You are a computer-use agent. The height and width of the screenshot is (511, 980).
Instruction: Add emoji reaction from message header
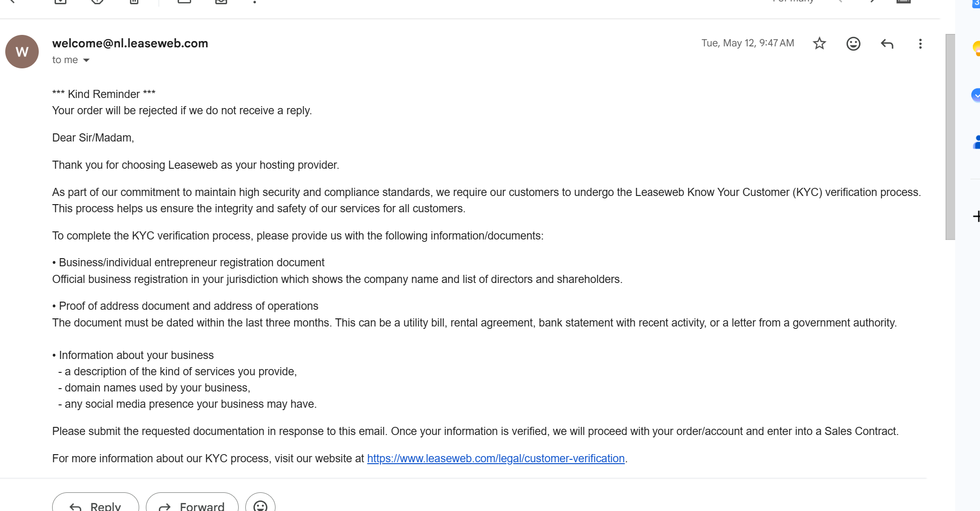click(853, 43)
